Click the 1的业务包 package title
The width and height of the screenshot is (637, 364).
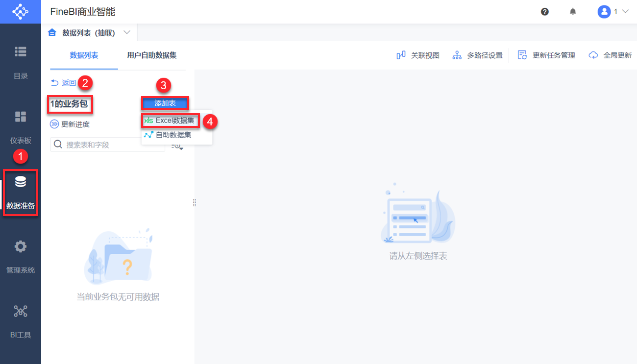point(69,104)
